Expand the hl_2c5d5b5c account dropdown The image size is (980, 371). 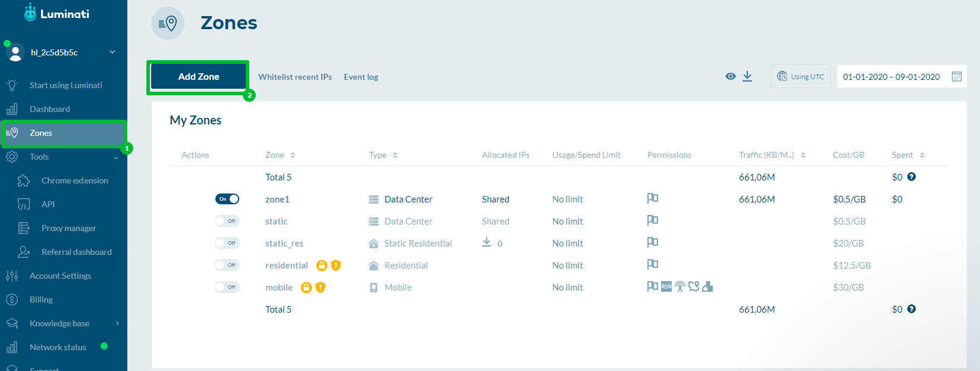pos(112,52)
